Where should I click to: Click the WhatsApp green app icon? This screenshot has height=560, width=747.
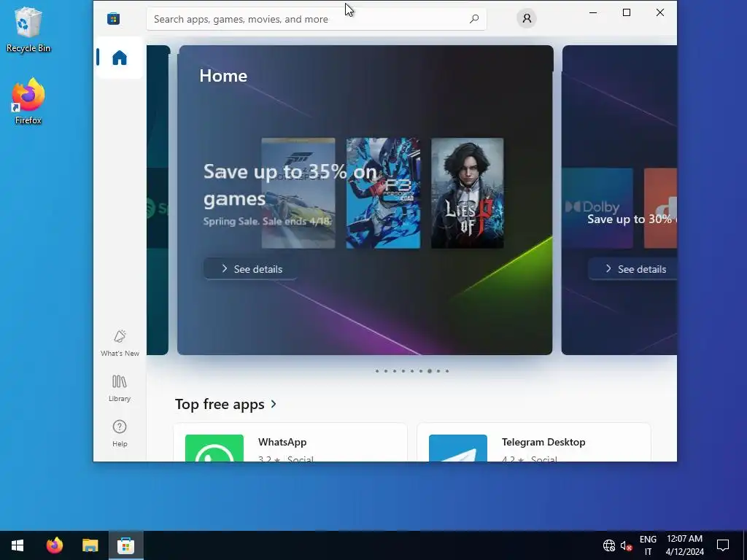214,448
